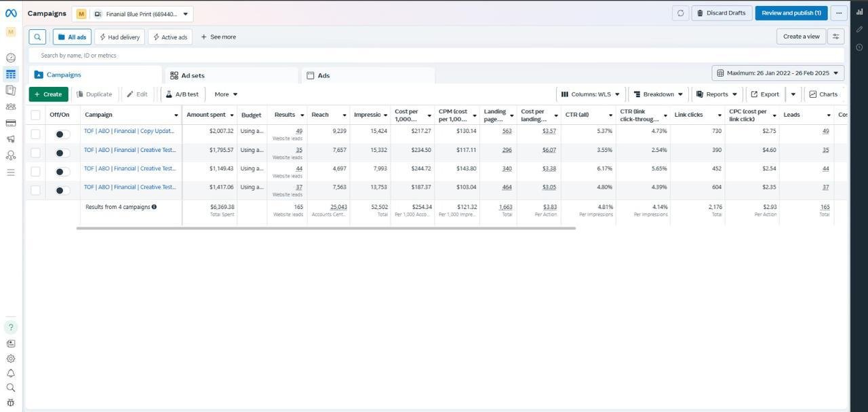Image resolution: width=868 pixels, height=412 pixels.
Task: Open the Billing icon in left sidebar
Action: pyautogui.click(x=10, y=123)
